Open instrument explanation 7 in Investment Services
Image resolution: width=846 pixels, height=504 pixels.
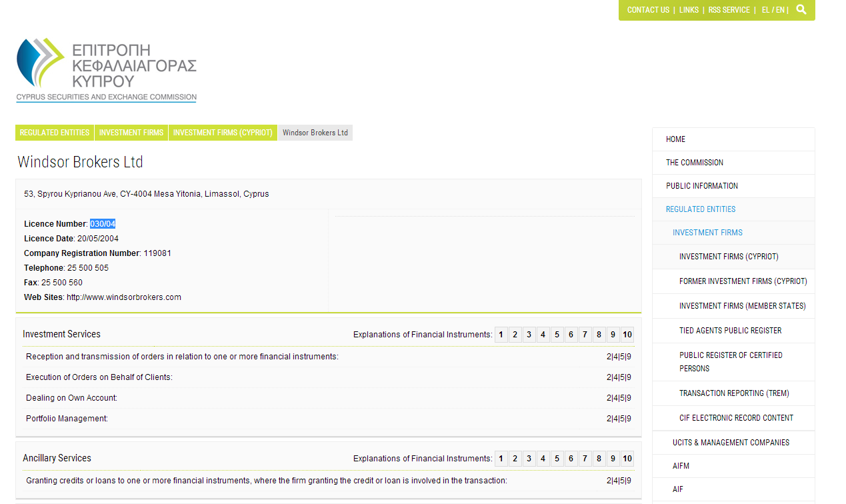click(x=585, y=335)
